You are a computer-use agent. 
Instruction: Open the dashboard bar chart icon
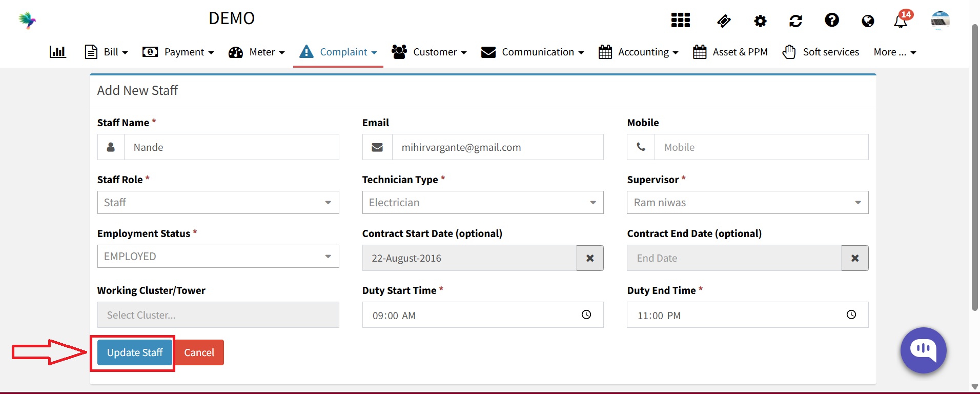[57, 52]
